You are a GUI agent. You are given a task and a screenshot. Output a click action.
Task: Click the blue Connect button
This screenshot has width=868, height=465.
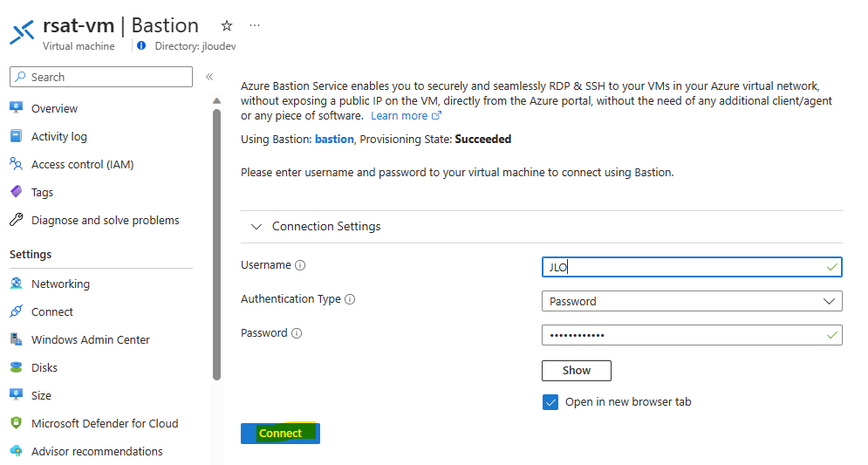click(x=280, y=433)
